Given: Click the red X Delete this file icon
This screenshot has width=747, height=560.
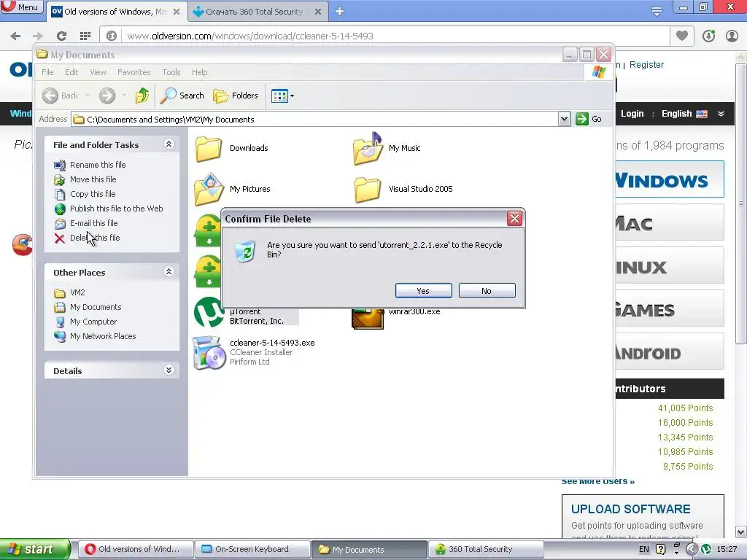Looking at the screenshot, I should coord(60,238).
